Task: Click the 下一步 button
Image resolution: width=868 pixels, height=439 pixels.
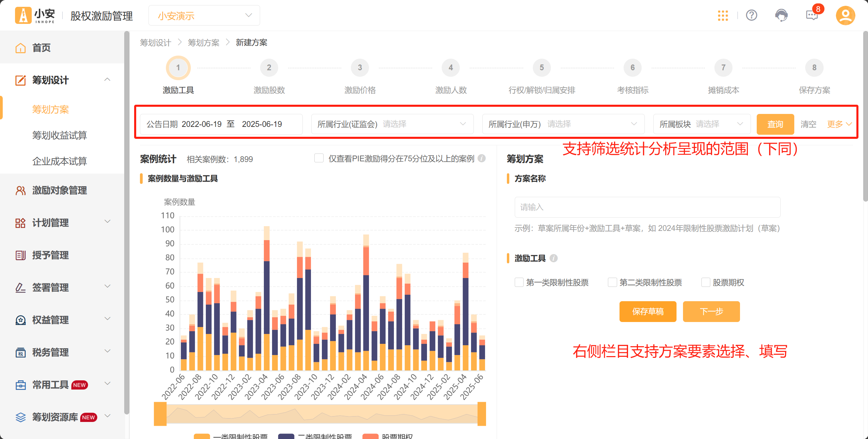Action: coord(711,311)
